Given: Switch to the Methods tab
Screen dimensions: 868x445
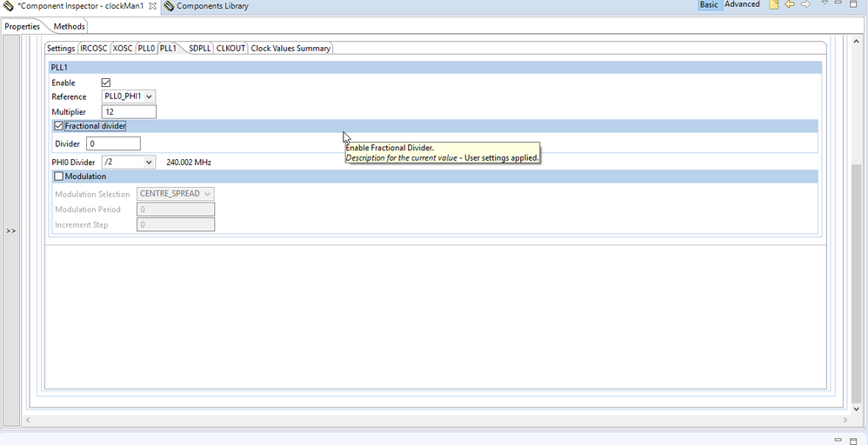Looking at the screenshot, I should (70, 27).
